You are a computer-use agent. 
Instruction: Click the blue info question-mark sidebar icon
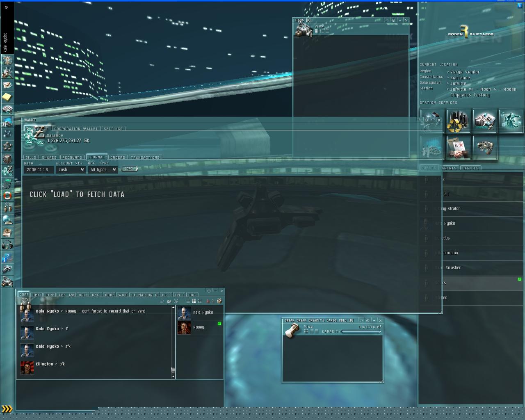(7, 257)
